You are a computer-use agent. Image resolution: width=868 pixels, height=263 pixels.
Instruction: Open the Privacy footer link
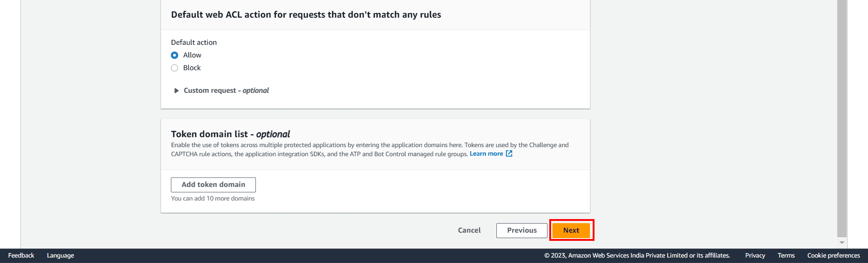click(x=755, y=256)
